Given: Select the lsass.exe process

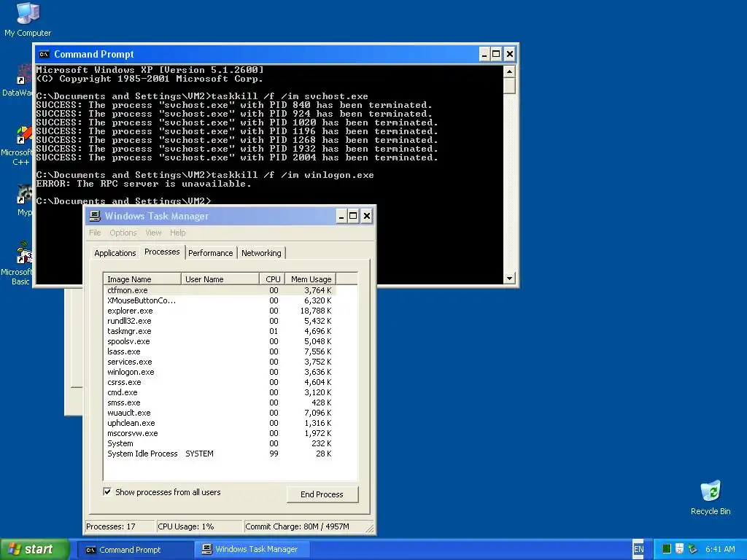Looking at the screenshot, I should coord(220,352).
